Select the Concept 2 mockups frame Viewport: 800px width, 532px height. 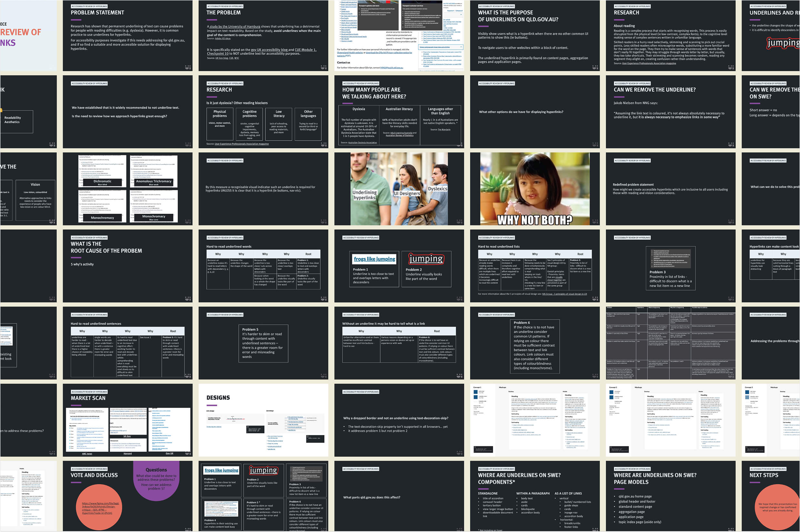[671, 420]
